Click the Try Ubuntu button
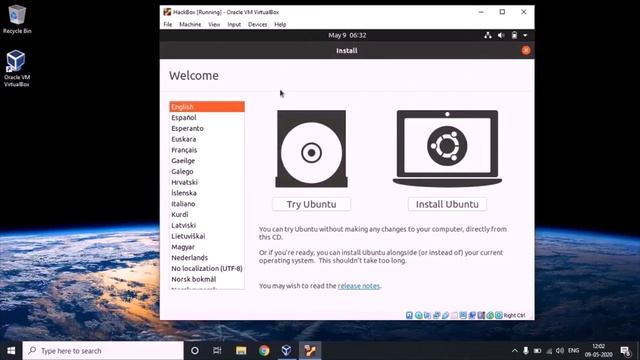 (x=311, y=204)
